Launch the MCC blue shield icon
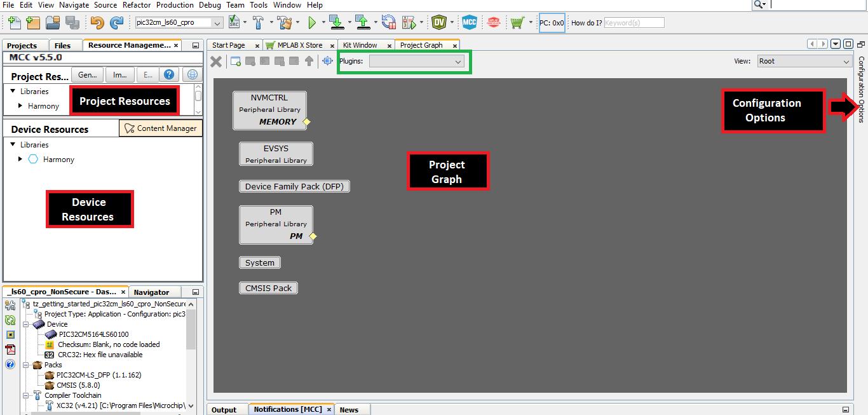868x415 pixels. (x=469, y=23)
